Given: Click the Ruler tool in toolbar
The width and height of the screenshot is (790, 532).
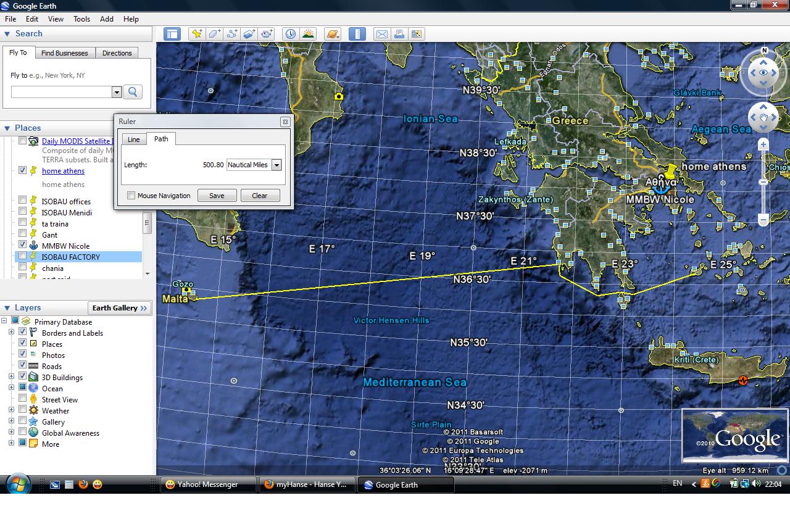Looking at the screenshot, I should tap(357, 34).
